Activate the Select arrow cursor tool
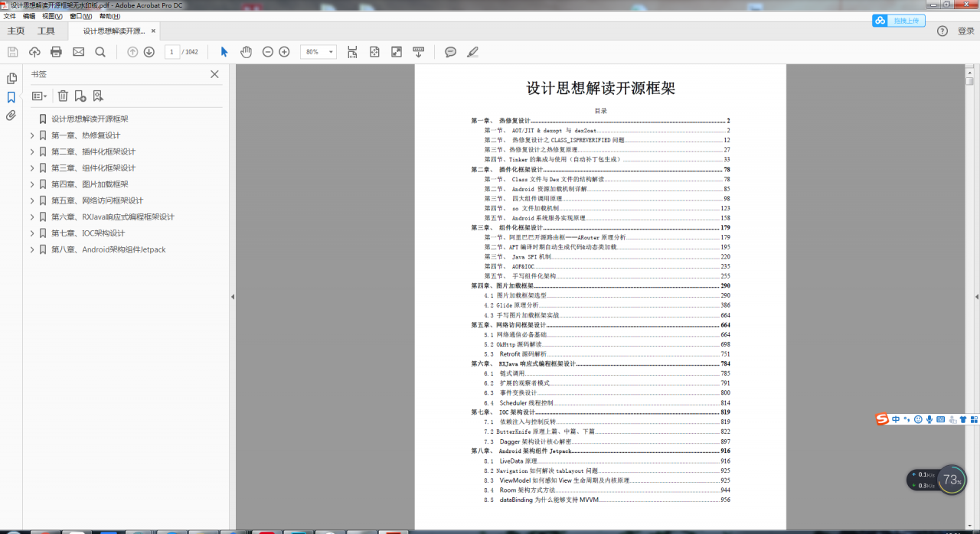Viewport: 980px width, 534px height. pyautogui.click(x=224, y=52)
